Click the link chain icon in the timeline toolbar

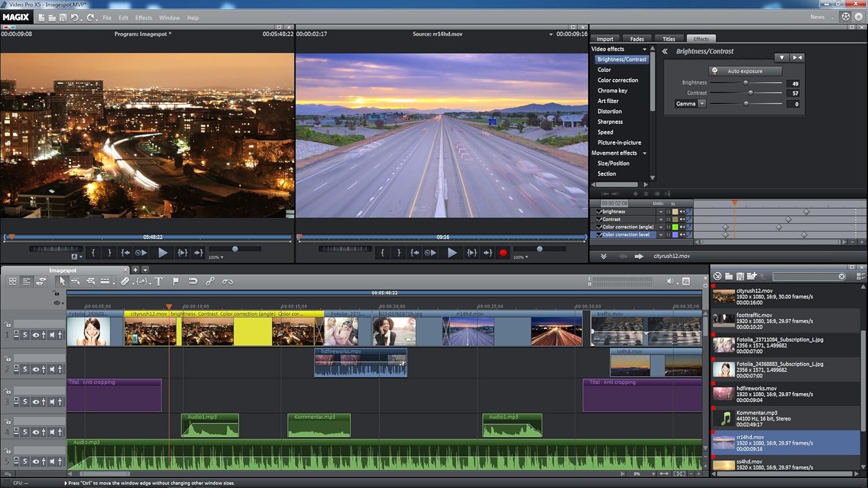coord(210,282)
